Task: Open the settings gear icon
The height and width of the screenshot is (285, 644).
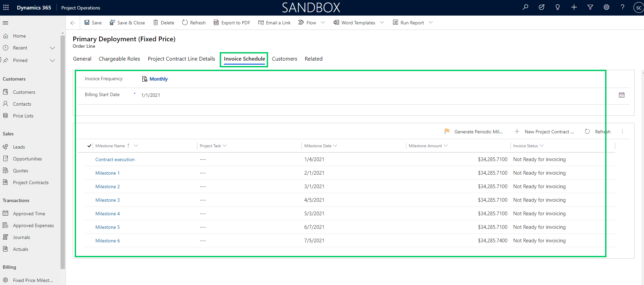Action: 606,7
